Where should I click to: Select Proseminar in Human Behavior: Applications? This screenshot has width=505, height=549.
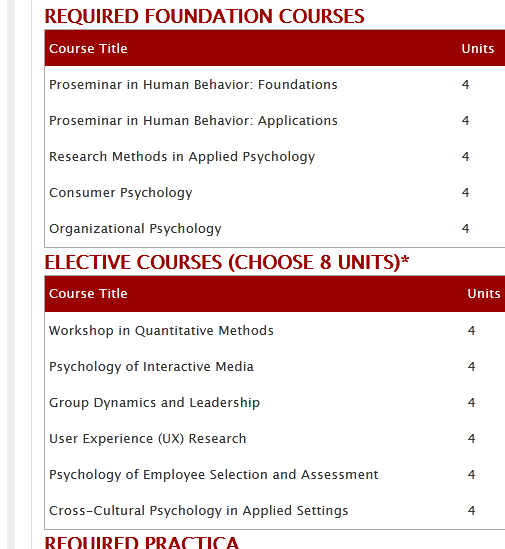193,121
